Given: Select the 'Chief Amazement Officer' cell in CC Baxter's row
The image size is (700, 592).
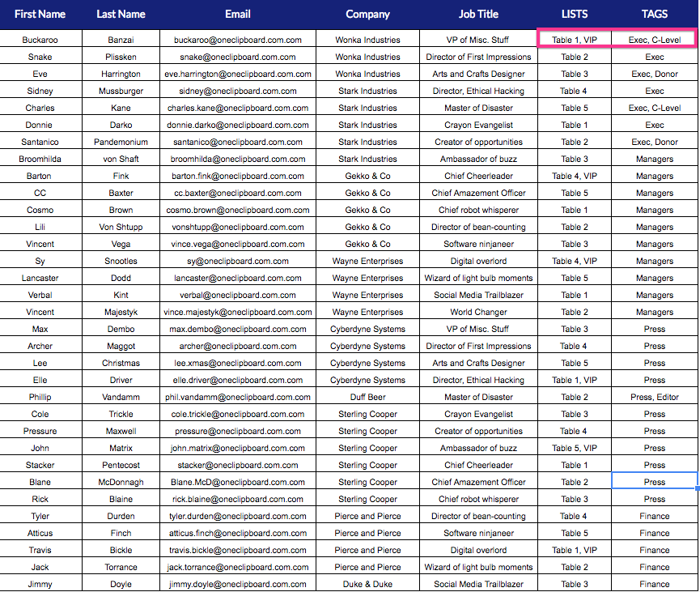Looking at the screenshot, I should click(478, 193).
